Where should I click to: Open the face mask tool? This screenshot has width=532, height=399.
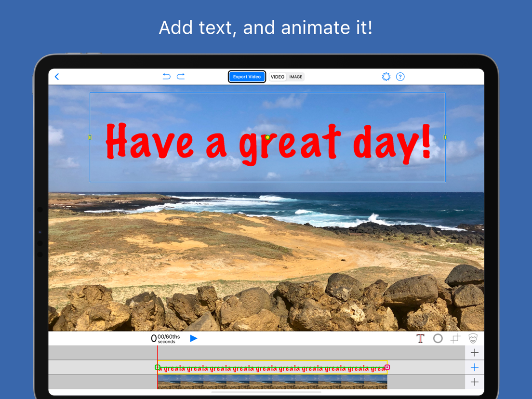tap(473, 338)
